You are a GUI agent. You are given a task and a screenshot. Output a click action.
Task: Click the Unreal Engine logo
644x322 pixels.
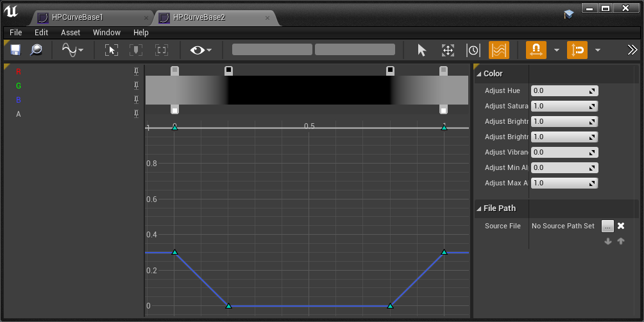[11, 12]
